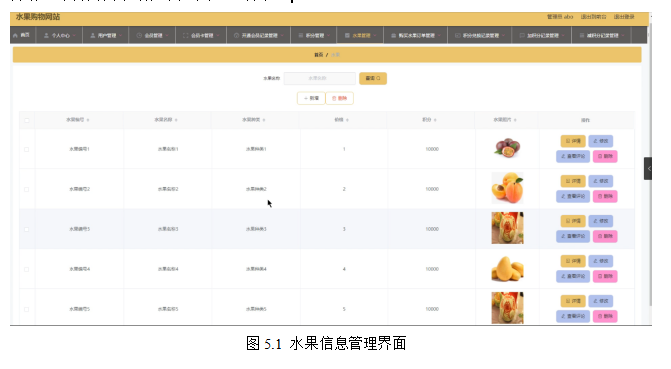671x369 pixels.
Task: Open the apricot image in row 2
Action: tap(507, 188)
